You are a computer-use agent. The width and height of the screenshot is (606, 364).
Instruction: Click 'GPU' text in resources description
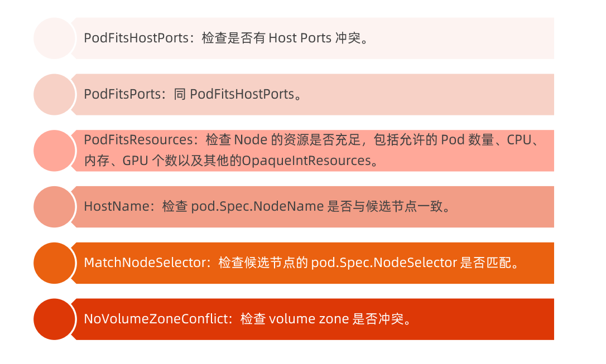[x=135, y=161]
